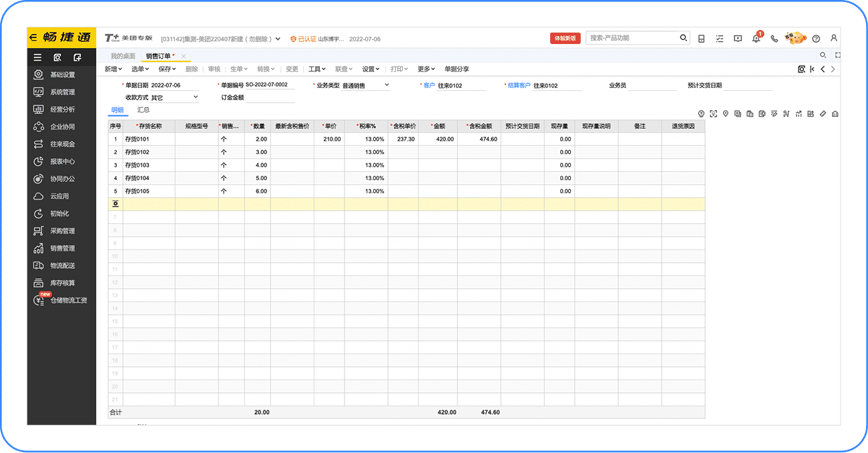
Task: Click the message screen icon in header
Action: pos(738,39)
